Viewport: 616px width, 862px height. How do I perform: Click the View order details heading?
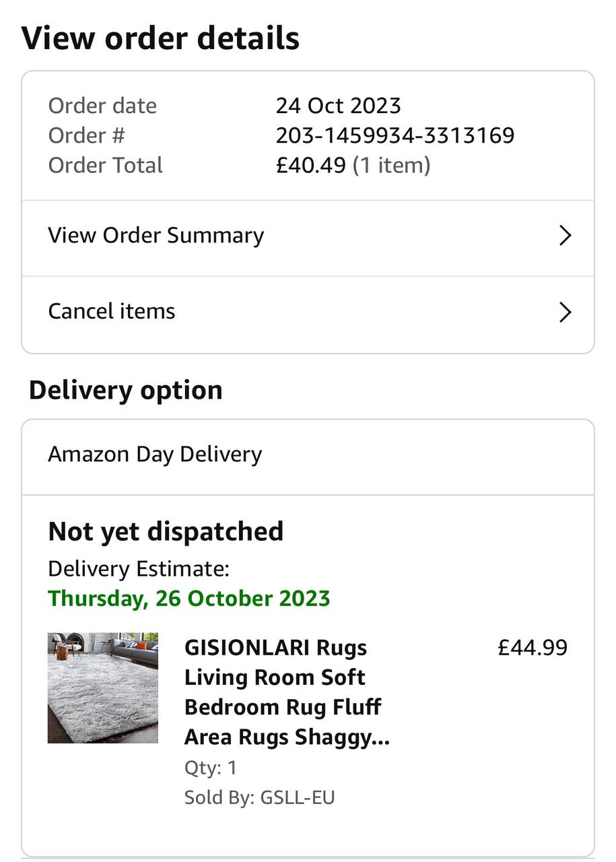coord(160,38)
